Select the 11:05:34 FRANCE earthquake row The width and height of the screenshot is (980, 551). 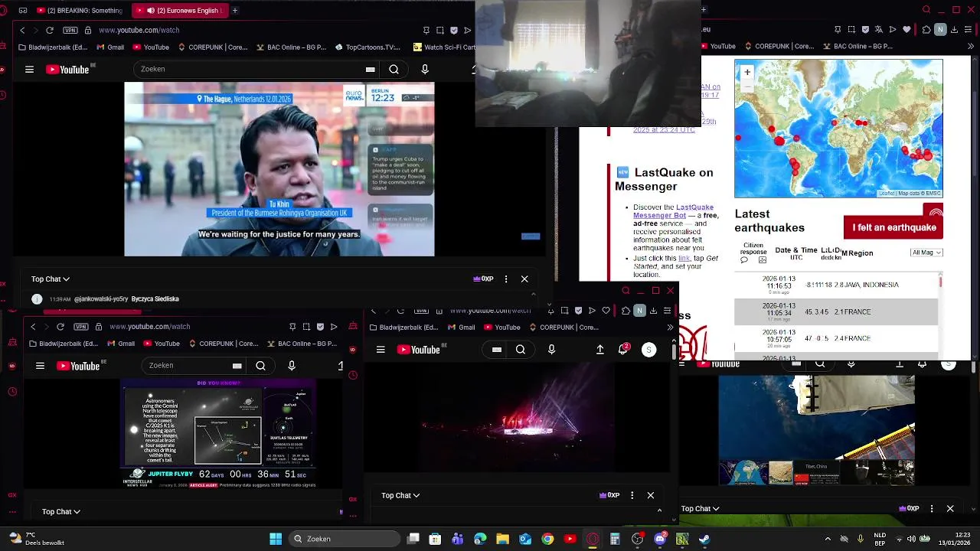coord(836,311)
